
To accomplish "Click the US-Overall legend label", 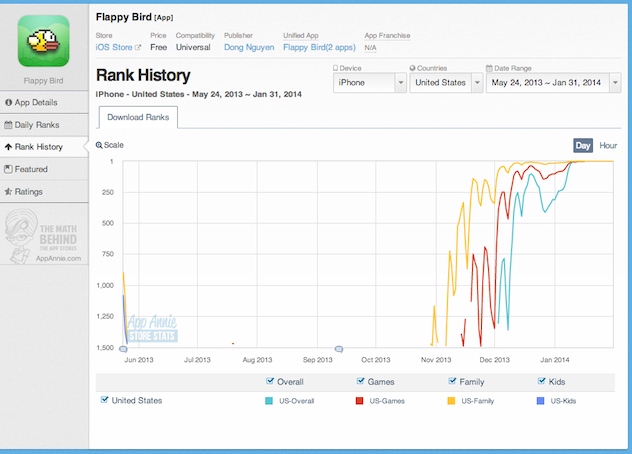I will (297, 401).
